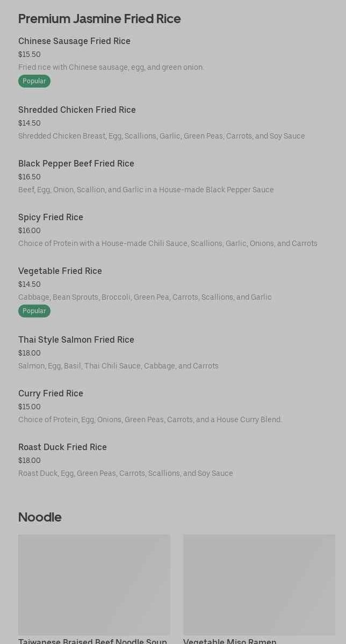
Task: Open the Spicy Fried Rice dish
Action: point(51,218)
